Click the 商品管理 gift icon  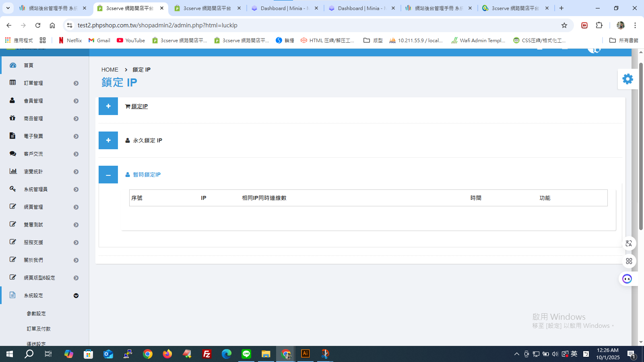click(x=12, y=118)
